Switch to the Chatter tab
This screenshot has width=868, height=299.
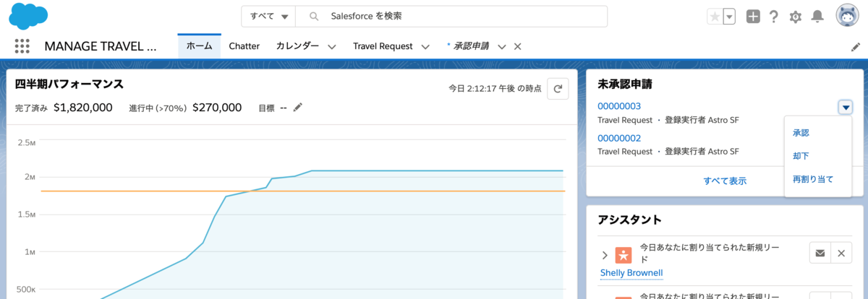pos(244,45)
